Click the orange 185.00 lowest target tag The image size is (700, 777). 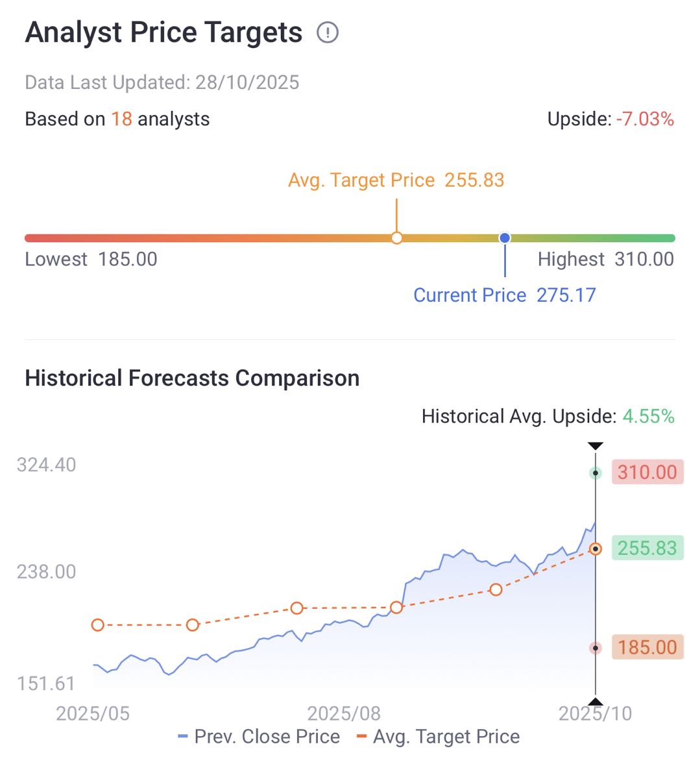point(647,647)
